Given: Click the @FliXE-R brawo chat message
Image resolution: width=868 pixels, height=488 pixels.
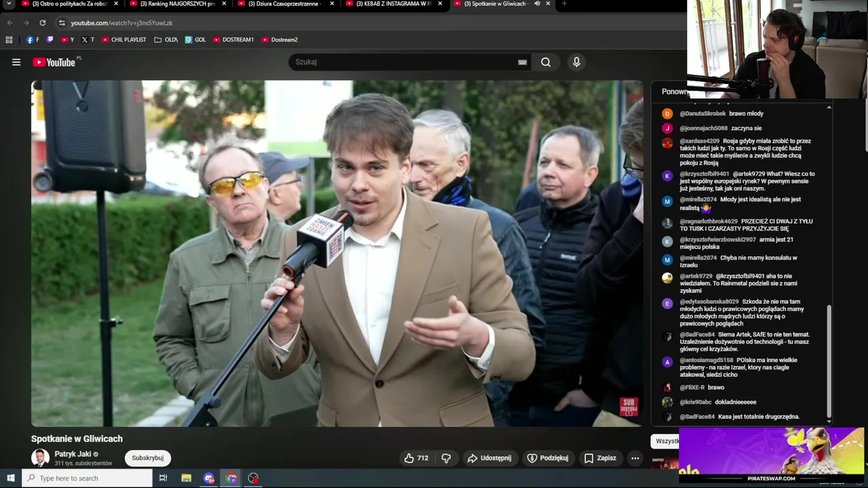Looking at the screenshot, I should pos(702,388).
